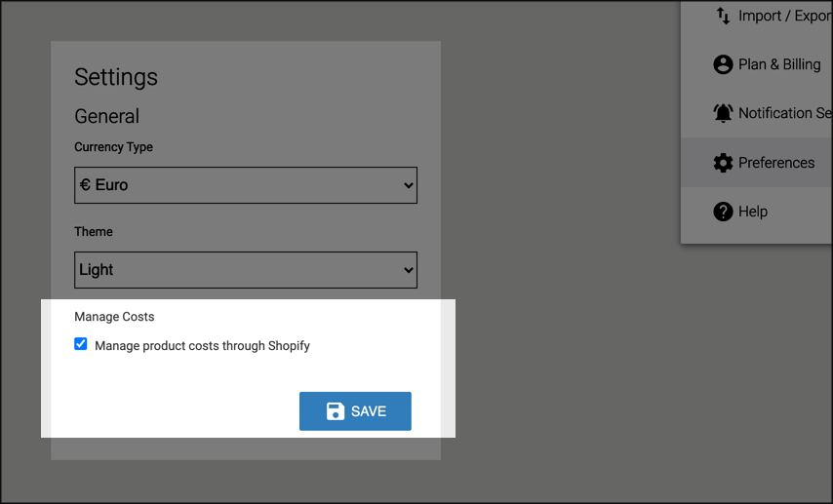Click the Preferences gear icon
The width and height of the screenshot is (833, 504).
(x=723, y=163)
